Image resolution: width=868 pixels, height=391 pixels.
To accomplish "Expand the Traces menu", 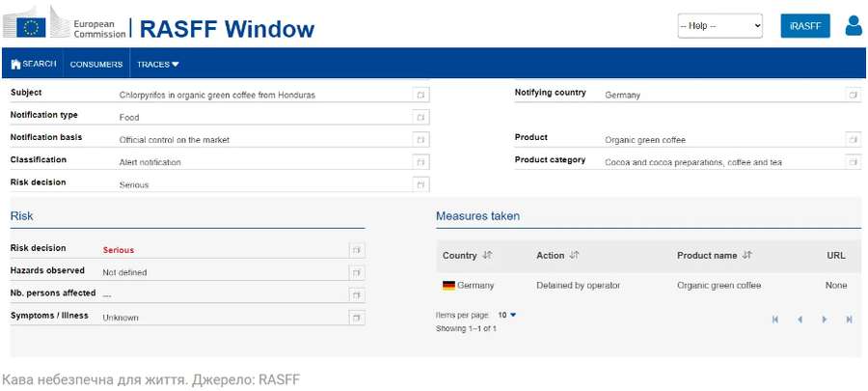I will point(158,65).
